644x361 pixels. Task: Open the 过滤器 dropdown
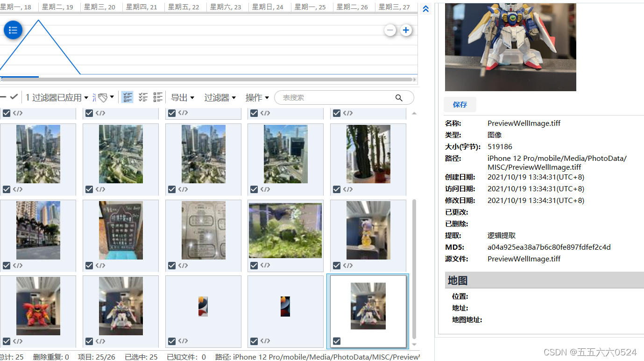click(x=219, y=97)
